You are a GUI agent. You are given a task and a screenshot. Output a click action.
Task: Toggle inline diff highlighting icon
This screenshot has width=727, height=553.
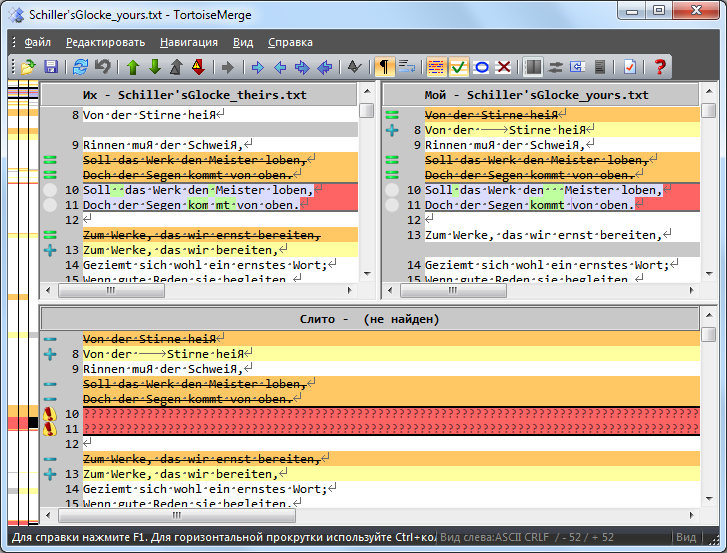coord(436,67)
